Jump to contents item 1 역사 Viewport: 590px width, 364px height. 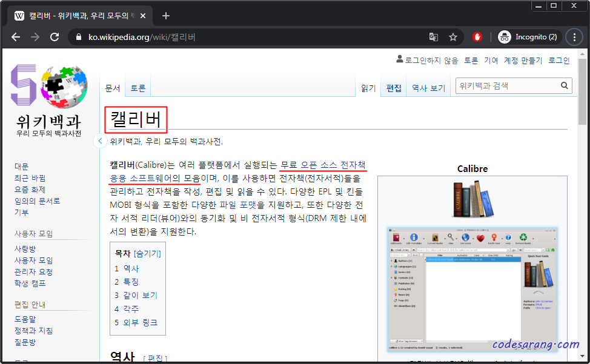pyautogui.click(x=131, y=268)
